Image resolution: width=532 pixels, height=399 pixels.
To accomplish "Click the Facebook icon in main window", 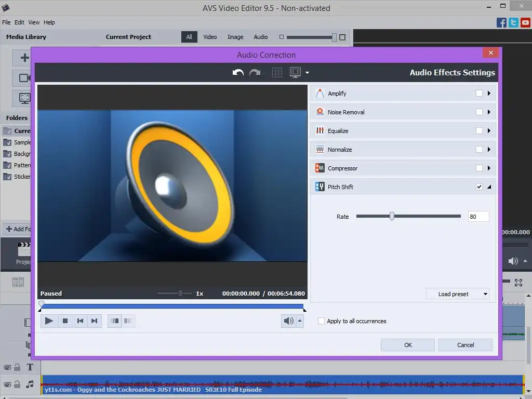I will click(x=501, y=23).
